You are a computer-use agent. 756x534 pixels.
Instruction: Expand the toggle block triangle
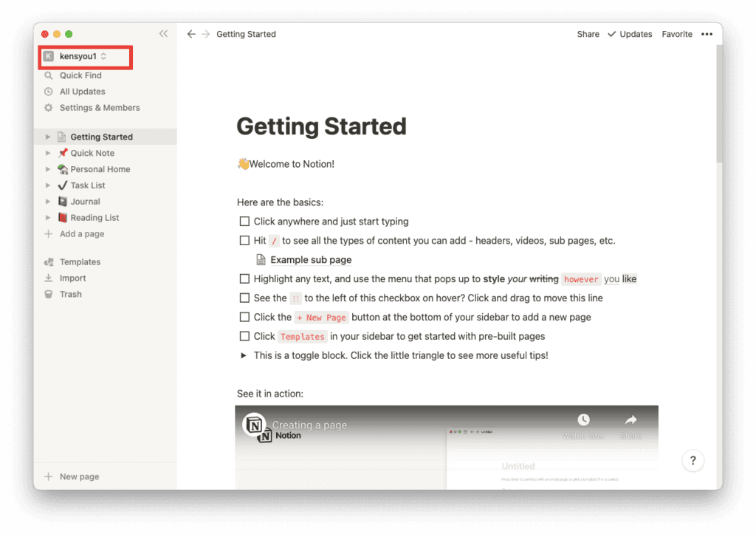click(x=244, y=355)
